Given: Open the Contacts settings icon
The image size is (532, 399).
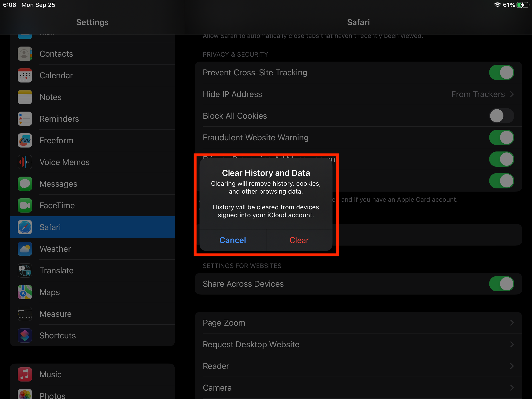Looking at the screenshot, I should 25,54.
